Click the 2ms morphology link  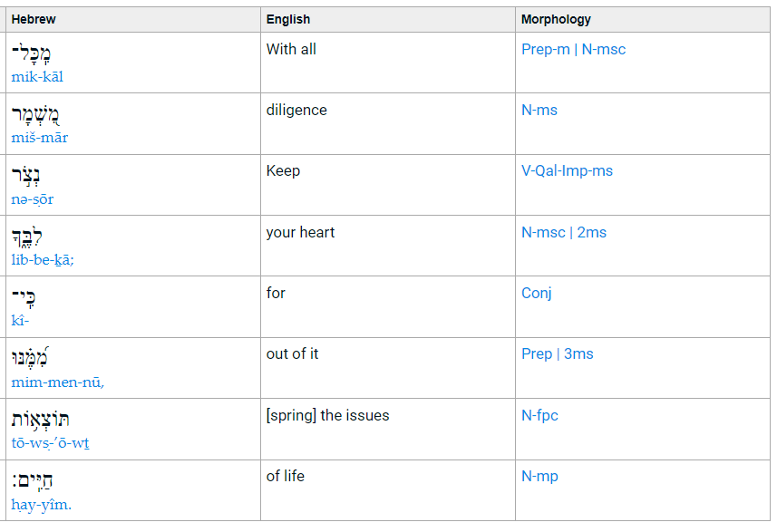click(x=591, y=232)
